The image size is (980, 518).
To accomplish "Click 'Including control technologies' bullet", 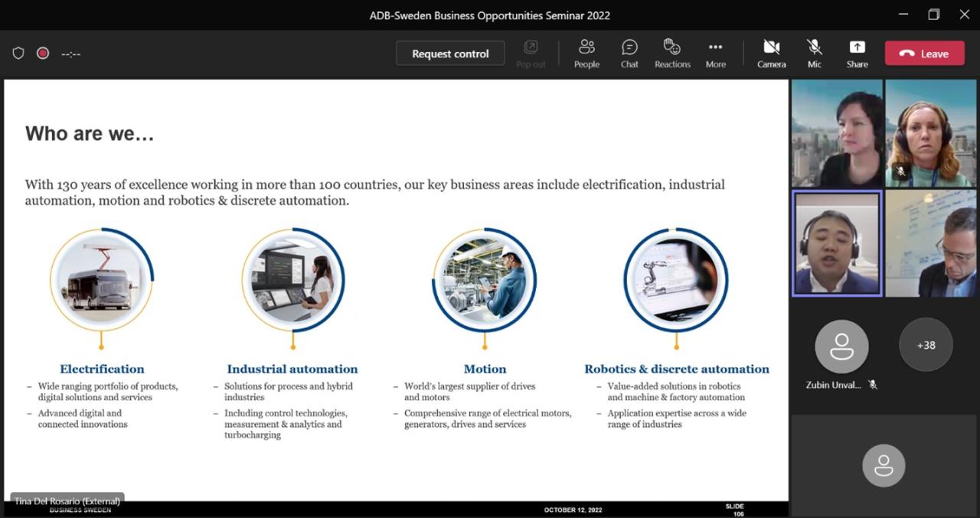I will 286,424.
